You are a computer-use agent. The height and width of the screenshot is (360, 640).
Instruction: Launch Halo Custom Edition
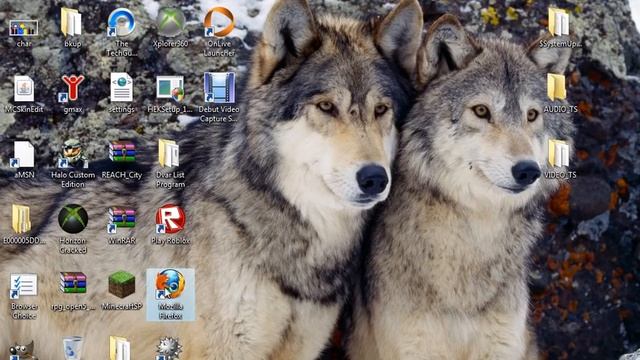coord(73,153)
